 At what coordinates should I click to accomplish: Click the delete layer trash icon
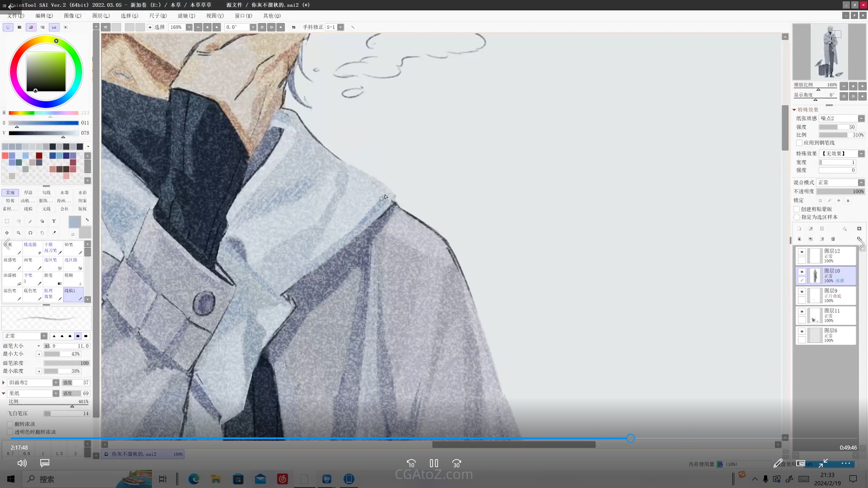[x=833, y=239]
